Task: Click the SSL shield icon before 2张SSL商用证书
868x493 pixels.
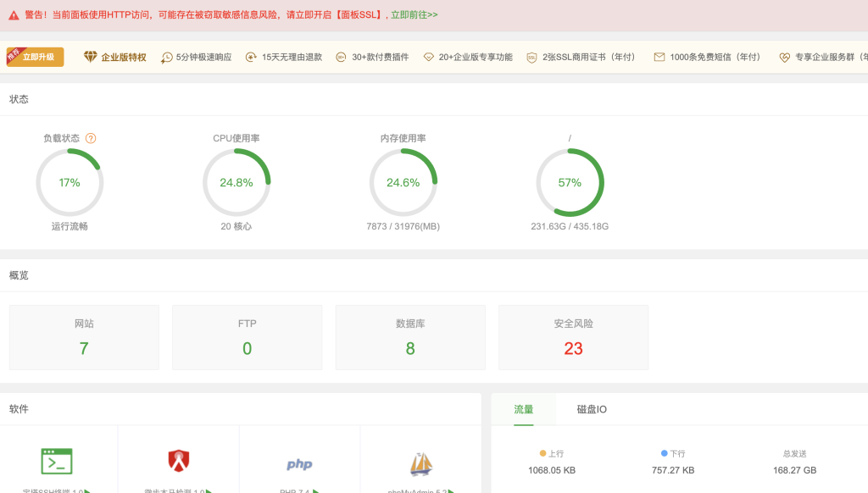Action: click(x=531, y=58)
